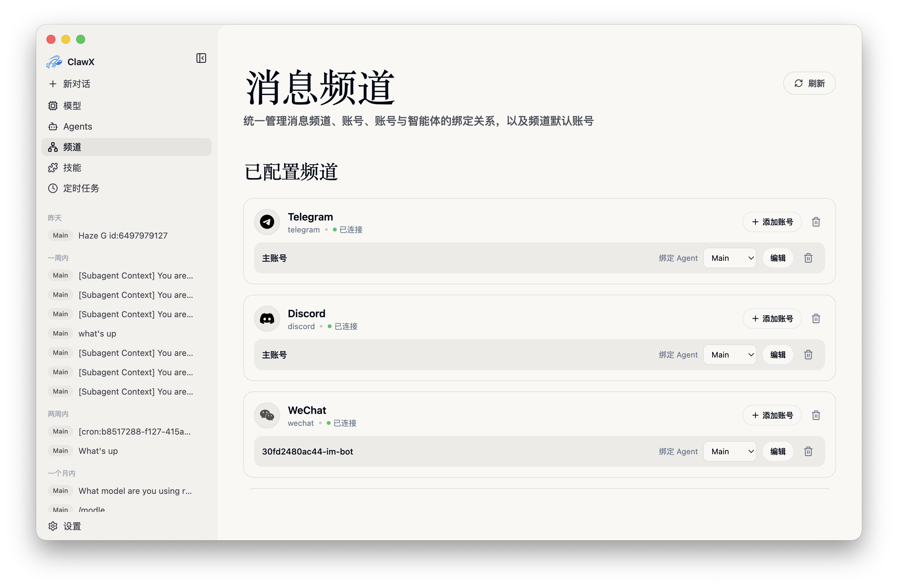Image resolution: width=898 pixels, height=588 pixels.
Task: Go to Agents section
Action: [126, 126]
